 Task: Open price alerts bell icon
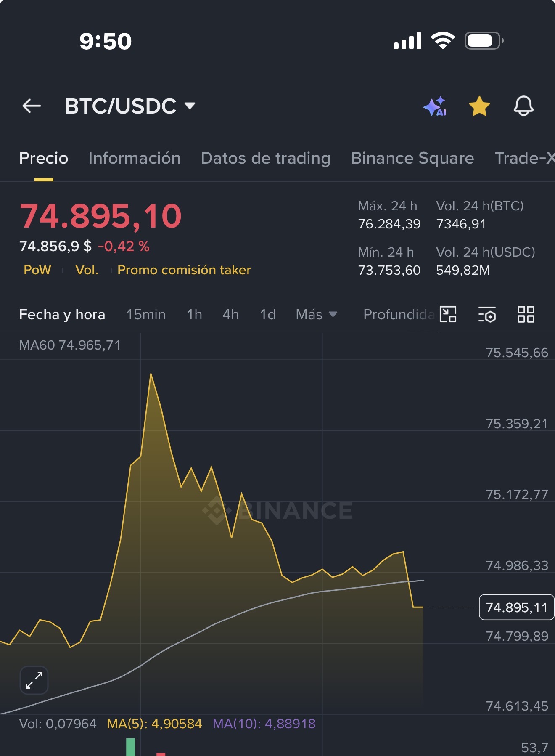[523, 106]
